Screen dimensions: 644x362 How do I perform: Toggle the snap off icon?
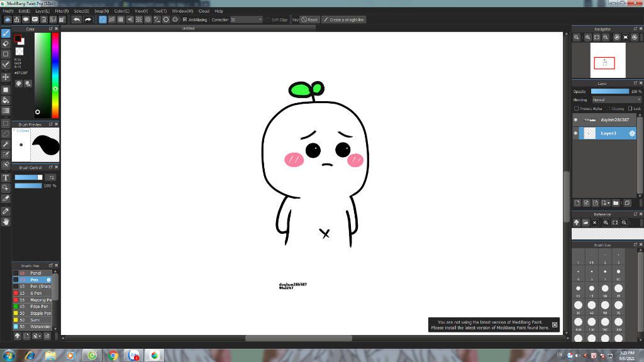tap(103, 19)
